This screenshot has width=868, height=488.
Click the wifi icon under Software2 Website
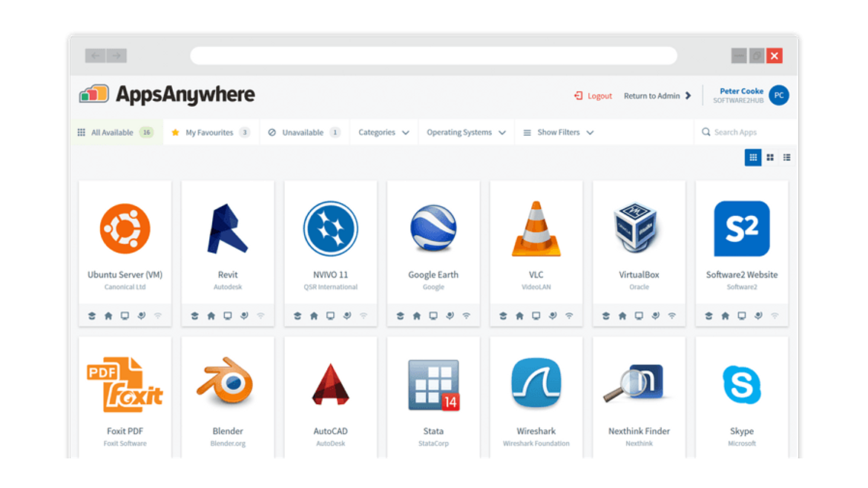tap(775, 316)
